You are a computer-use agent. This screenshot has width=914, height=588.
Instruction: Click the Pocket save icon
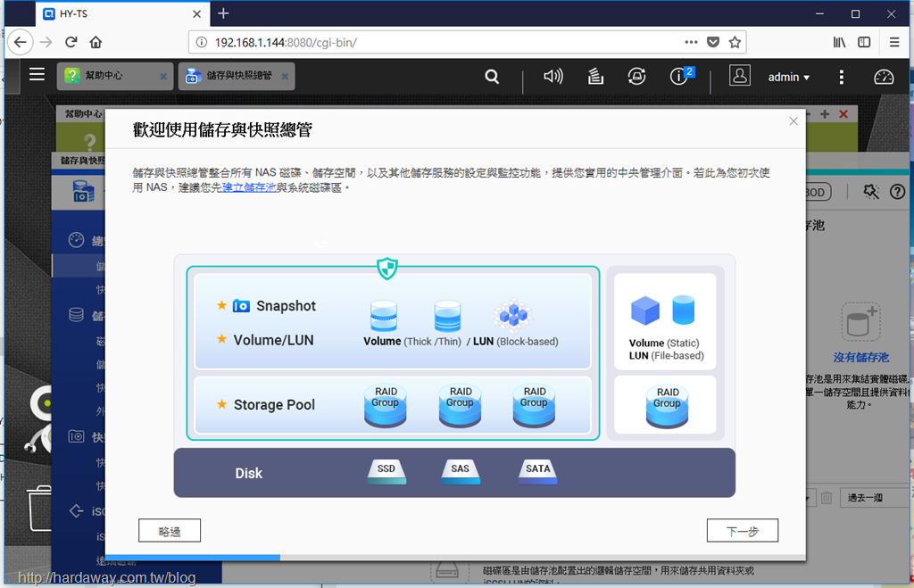[x=713, y=42]
